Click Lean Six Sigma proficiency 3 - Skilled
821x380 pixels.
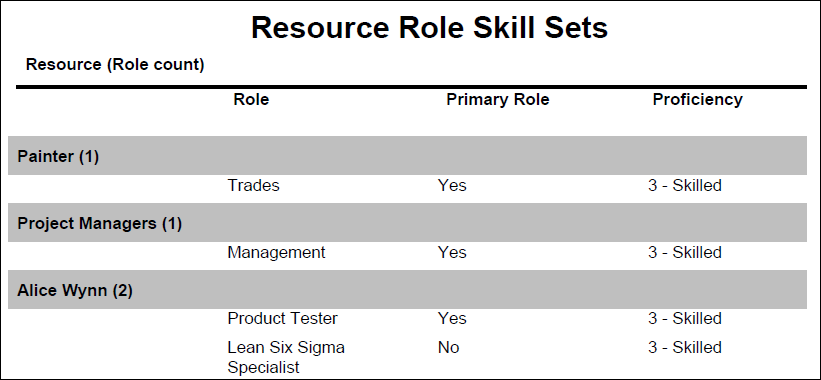pyautogui.click(x=685, y=347)
